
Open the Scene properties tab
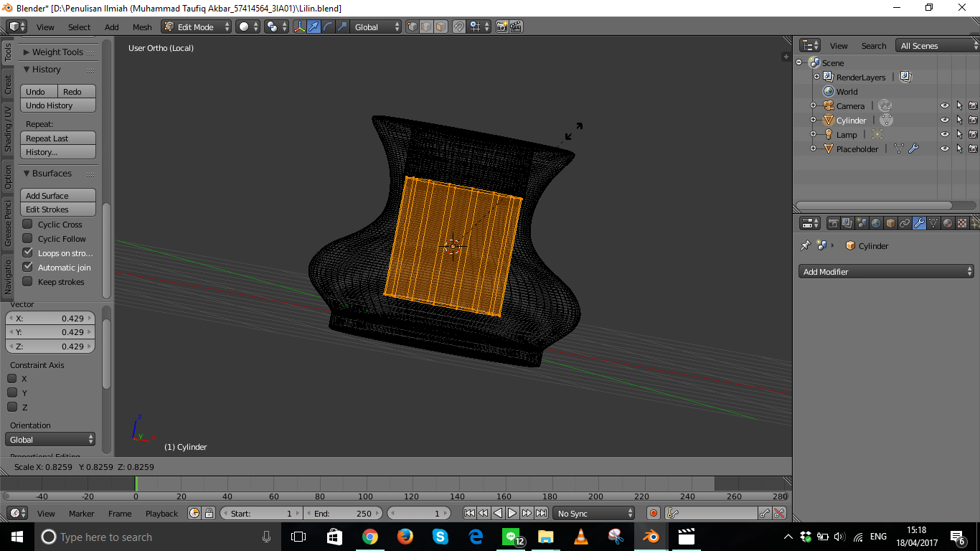pos(862,223)
